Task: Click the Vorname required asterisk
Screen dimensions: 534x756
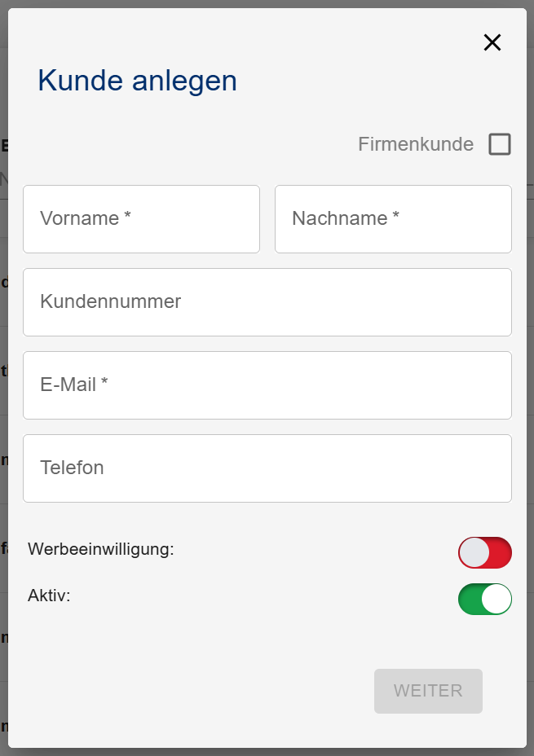Action: 128,218
